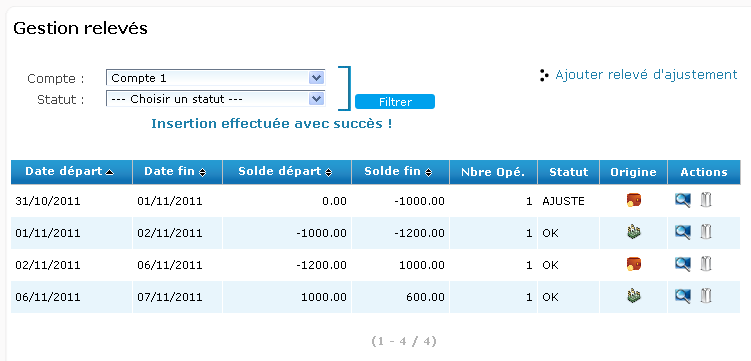751x361 pixels.
Task: Click trash icon on 02/11/2011 row
Action: (705, 264)
